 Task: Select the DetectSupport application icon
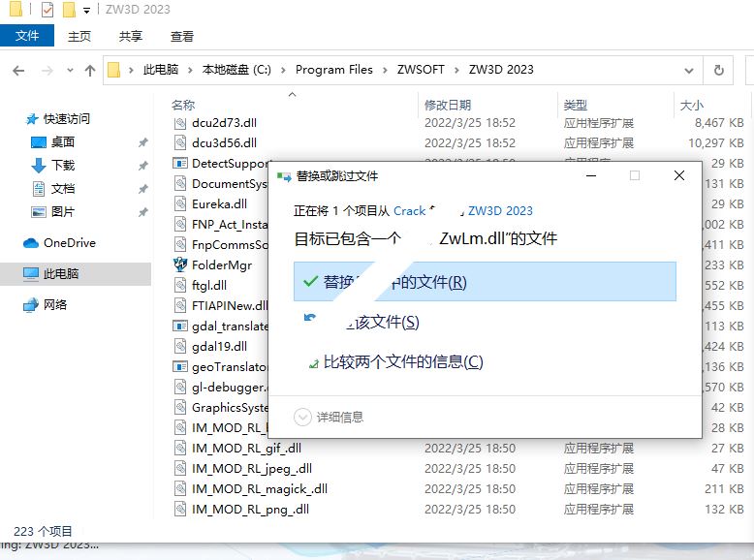[x=180, y=164]
